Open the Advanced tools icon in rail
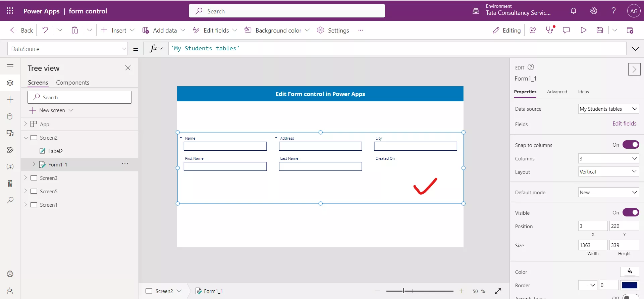This screenshot has height=299, width=644. (10, 183)
